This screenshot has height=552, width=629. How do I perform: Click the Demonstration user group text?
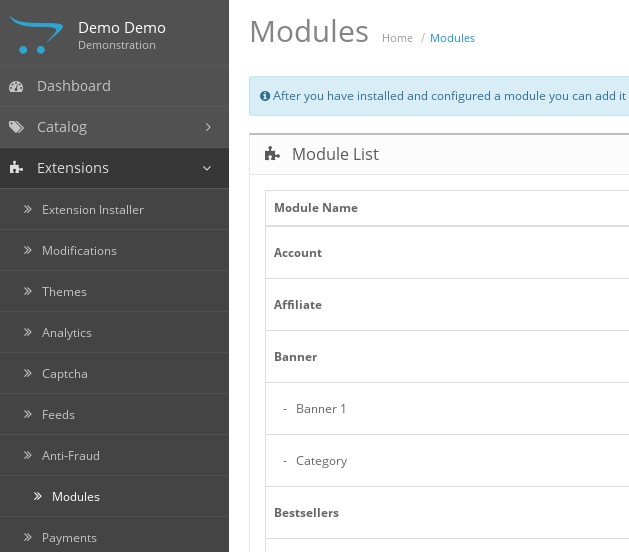117,45
